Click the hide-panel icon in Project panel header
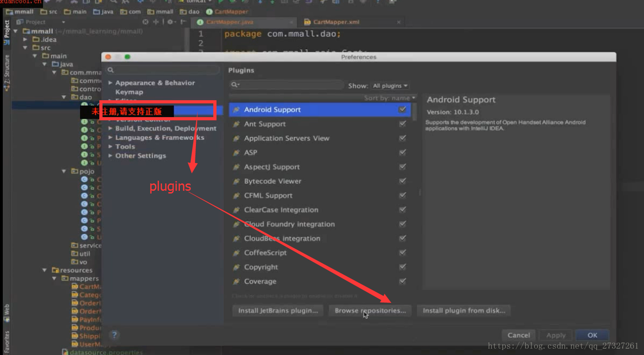Image resolution: width=644 pixels, height=355 pixels. pyautogui.click(x=183, y=22)
